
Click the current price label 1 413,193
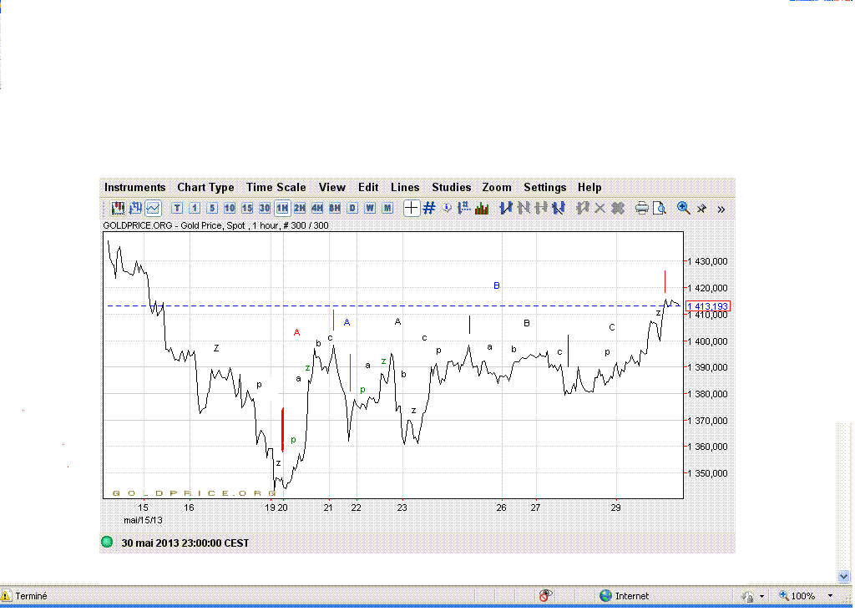707,306
